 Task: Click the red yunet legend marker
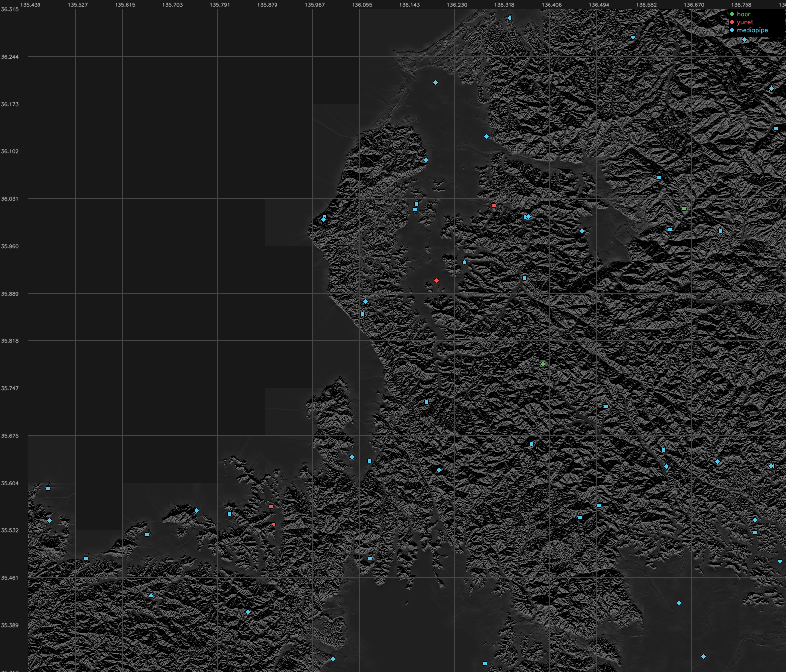pyautogui.click(x=732, y=22)
